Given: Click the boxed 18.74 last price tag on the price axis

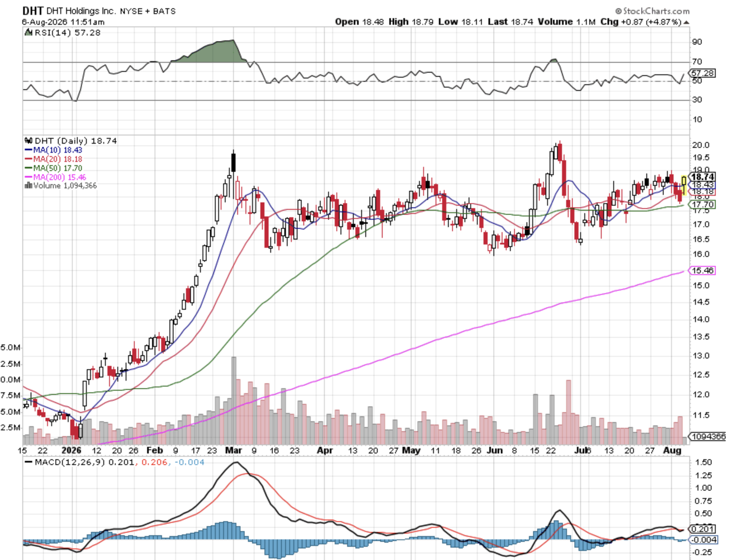Looking at the screenshot, I should [x=703, y=177].
